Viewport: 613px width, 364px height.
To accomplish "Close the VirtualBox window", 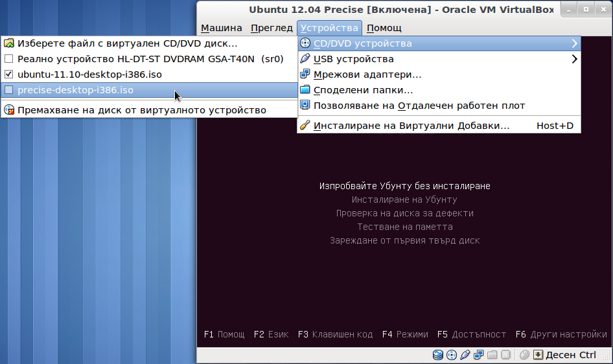I will click(x=603, y=10).
